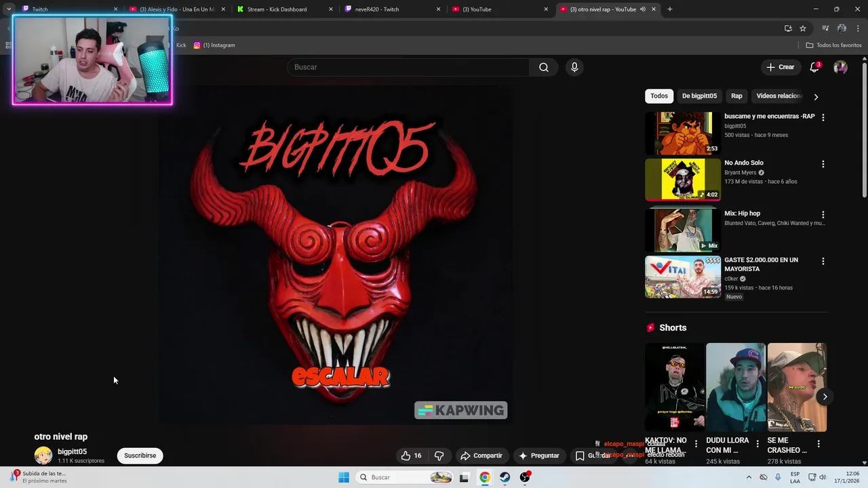Screen dimensions: 868x488
Task: Click the taskbar microphone icon
Action: click(778, 477)
